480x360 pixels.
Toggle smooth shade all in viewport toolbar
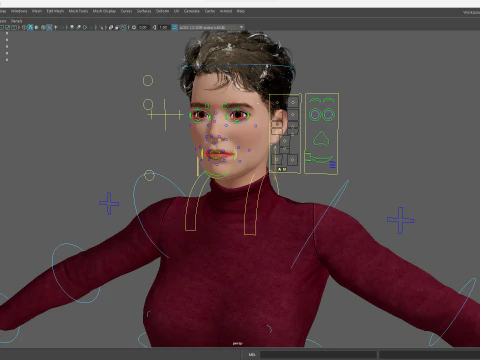[30, 27]
